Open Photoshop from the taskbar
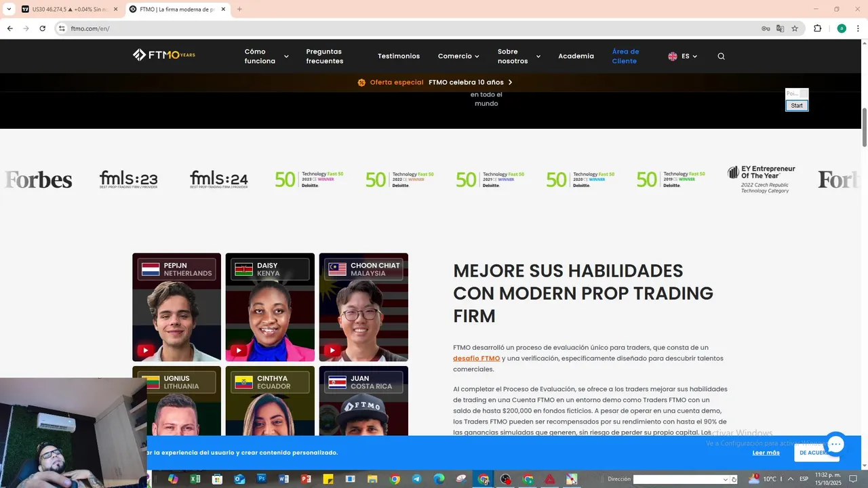This screenshot has height=488, width=868. click(262, 479)
